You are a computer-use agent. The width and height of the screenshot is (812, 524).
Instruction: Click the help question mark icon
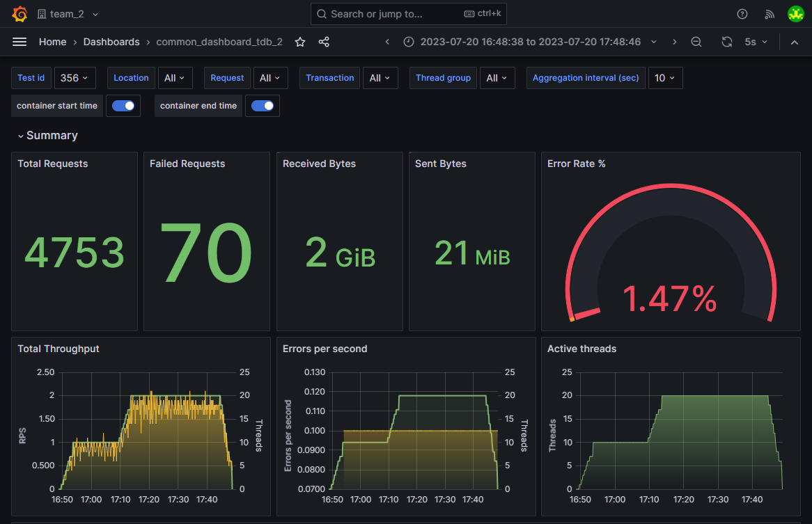[742, 13]
